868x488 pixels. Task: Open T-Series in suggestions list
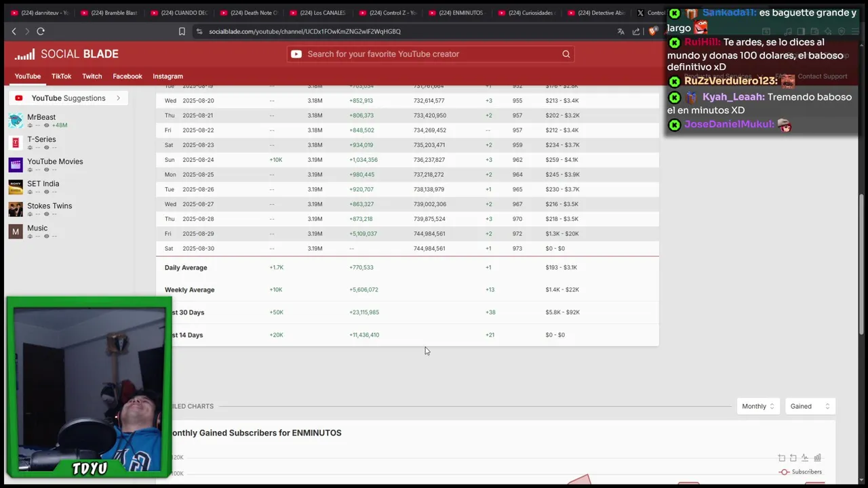[x=41, y=140]
